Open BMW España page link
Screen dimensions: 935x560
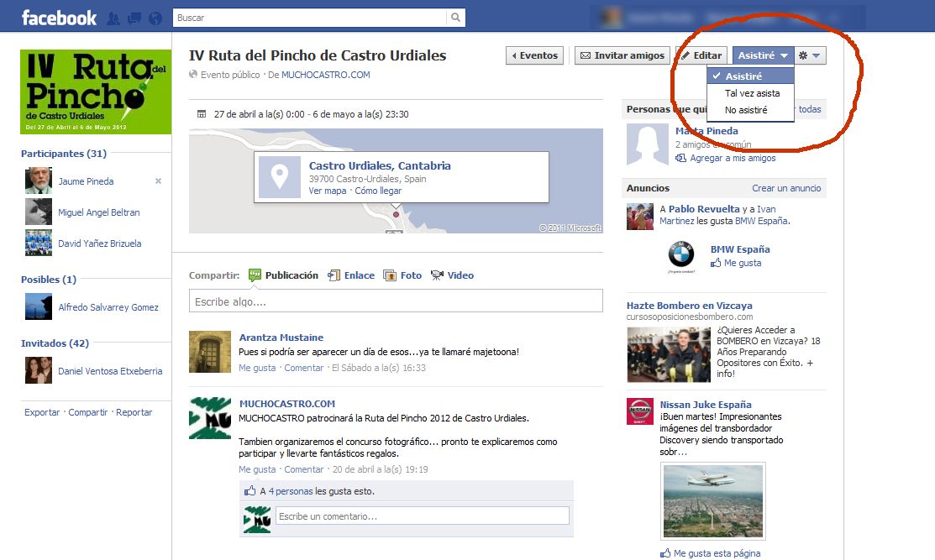tap(740, 249)
